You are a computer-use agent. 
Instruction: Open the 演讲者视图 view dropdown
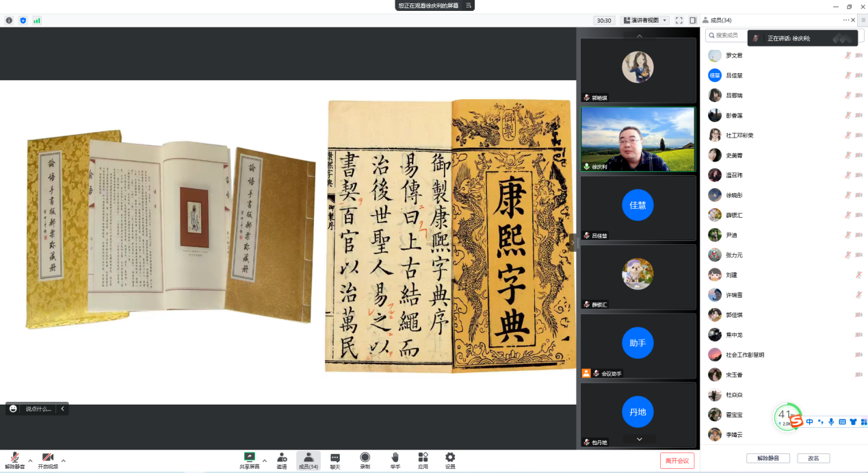click(646, 21)
